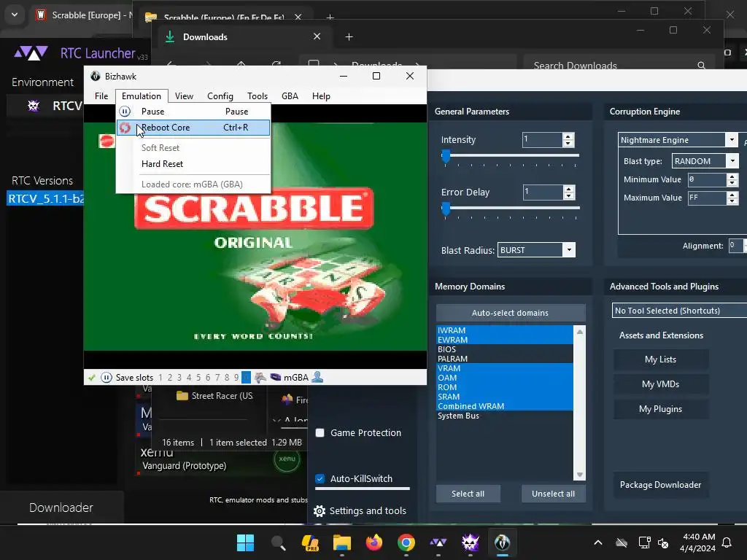Screen dimensions: 747x560
Task: Click the RTCV environment icon in RTC Launcher
Action: [34, 105]
